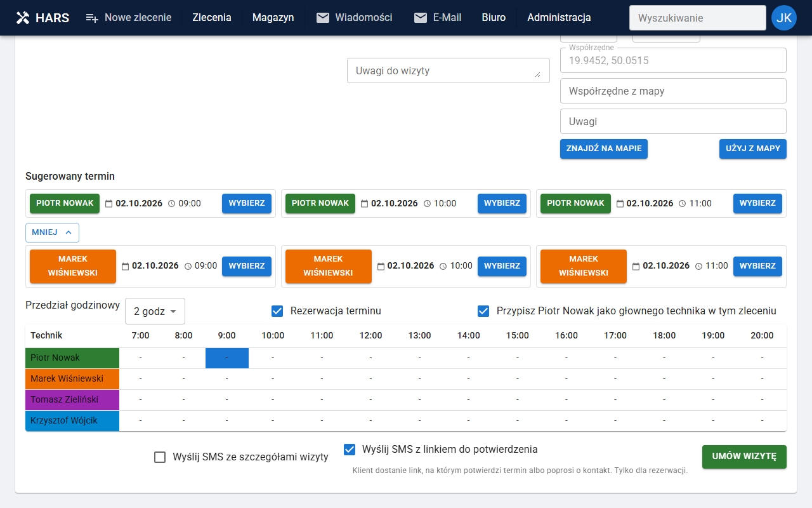
Task: Uncheck assigning Piotr Nowak as main technician
Action: click(483, 311)
